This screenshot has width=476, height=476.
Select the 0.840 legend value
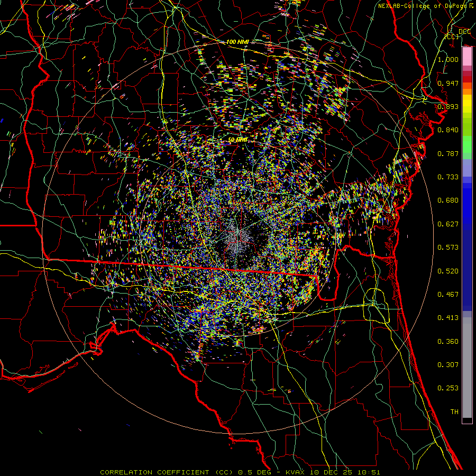tap(448, 130)
